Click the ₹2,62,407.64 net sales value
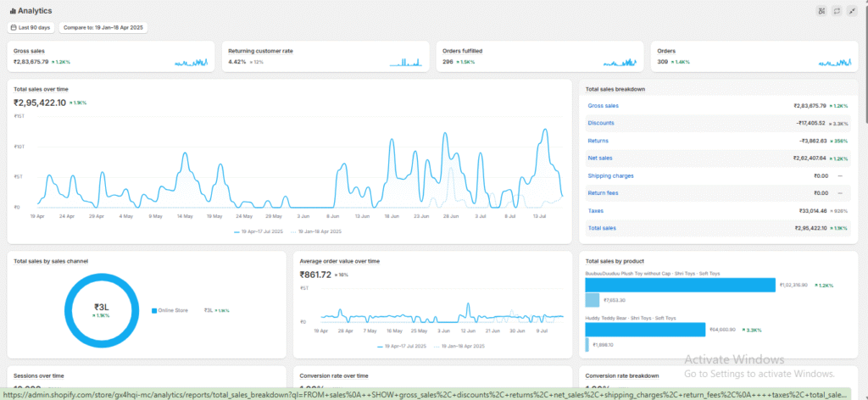The height and width of the screenshot is (400, 868). coord(810,158)
